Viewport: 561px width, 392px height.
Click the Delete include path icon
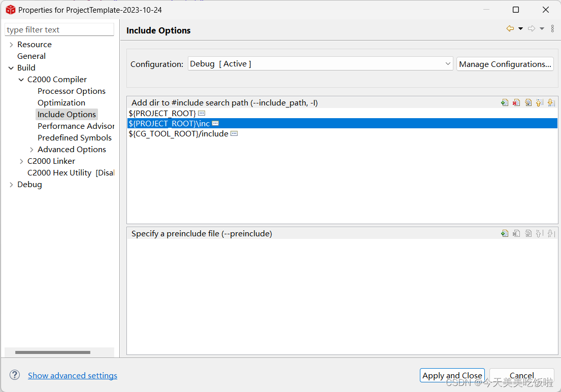[516, 103]
